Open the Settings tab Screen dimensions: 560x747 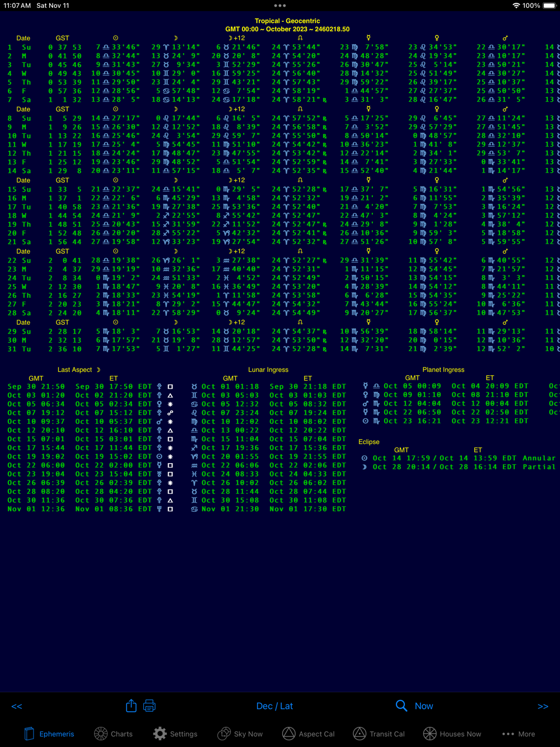175,734
